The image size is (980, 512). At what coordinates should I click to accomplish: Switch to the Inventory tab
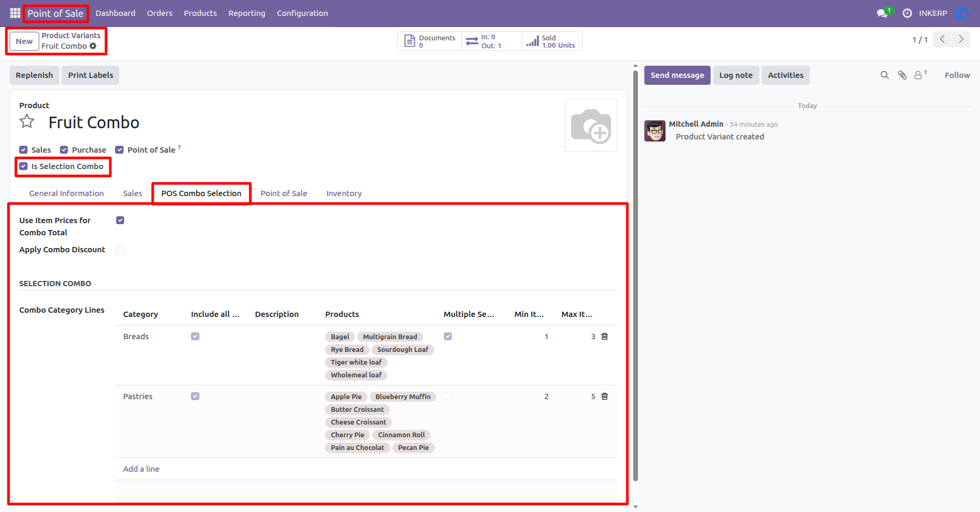pos(344,193)
